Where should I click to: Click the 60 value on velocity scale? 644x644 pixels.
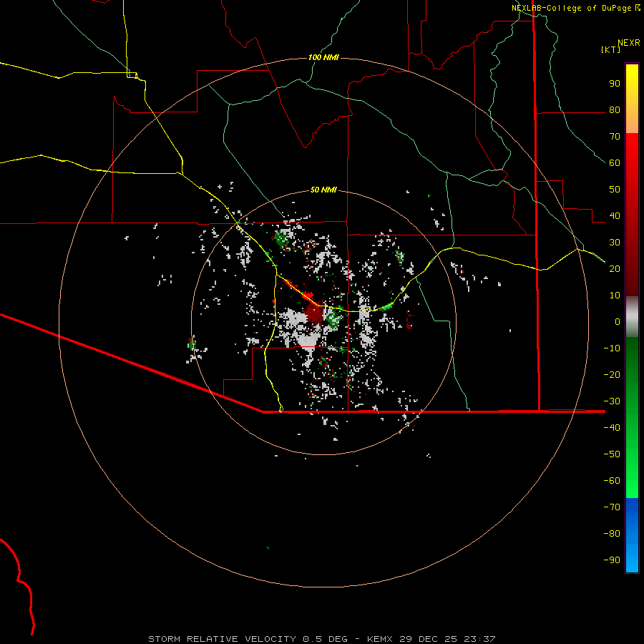(615, 162)
